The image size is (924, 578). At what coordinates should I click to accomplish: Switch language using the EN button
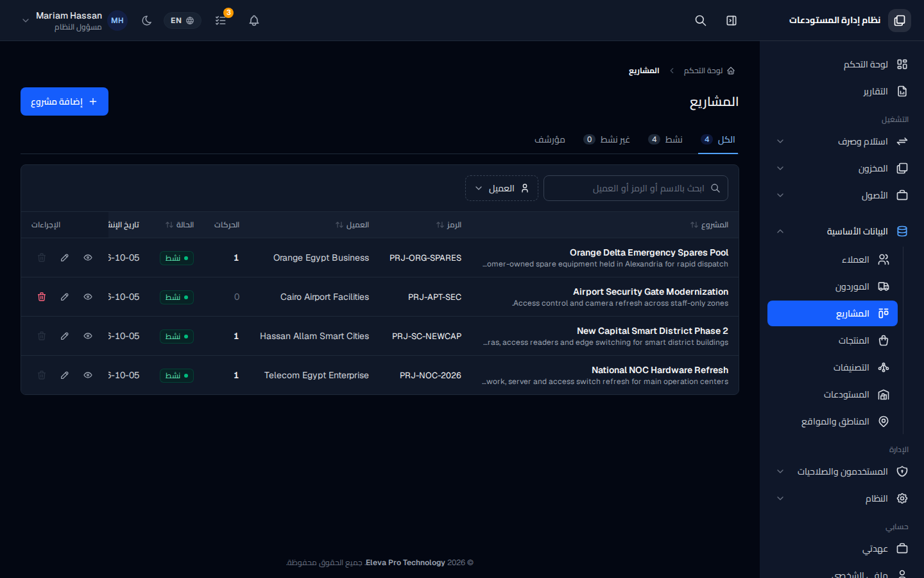tap(182, 21)
